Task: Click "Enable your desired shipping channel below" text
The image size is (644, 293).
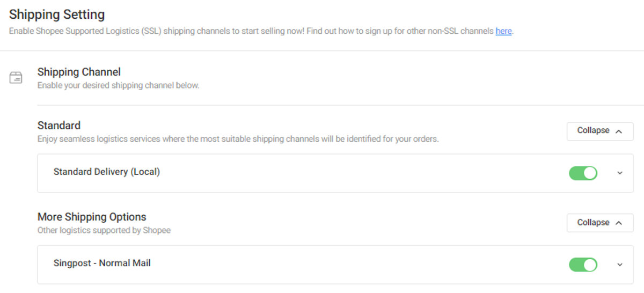Action: pos(118,85)
